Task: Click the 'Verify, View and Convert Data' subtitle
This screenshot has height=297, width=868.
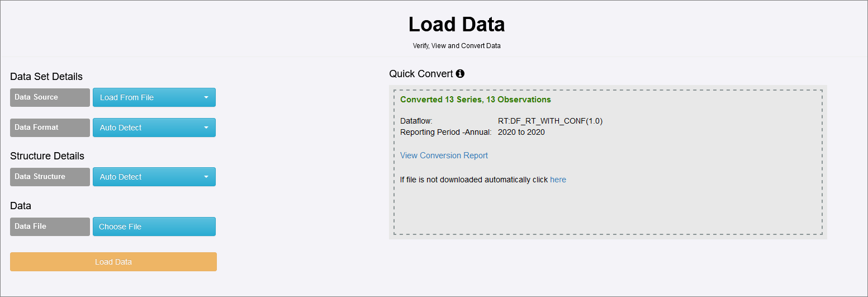Action: tap(456, 46)
